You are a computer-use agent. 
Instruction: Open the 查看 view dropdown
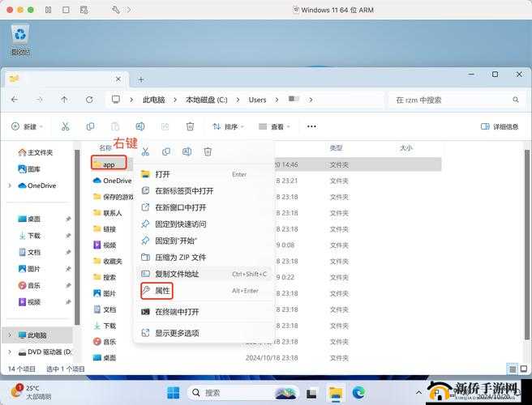tap(274, 126)
